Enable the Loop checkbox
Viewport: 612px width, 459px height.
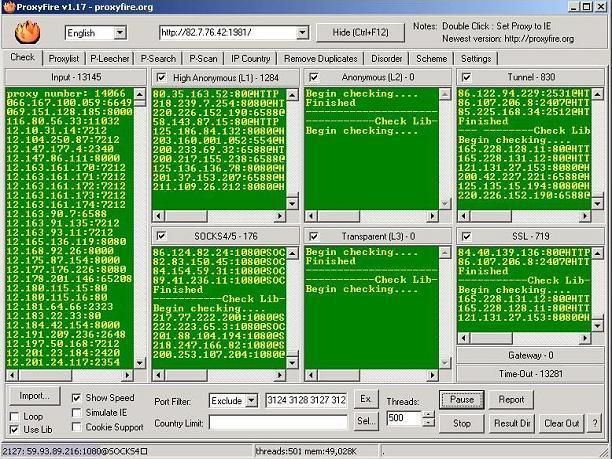coord(14,416)
